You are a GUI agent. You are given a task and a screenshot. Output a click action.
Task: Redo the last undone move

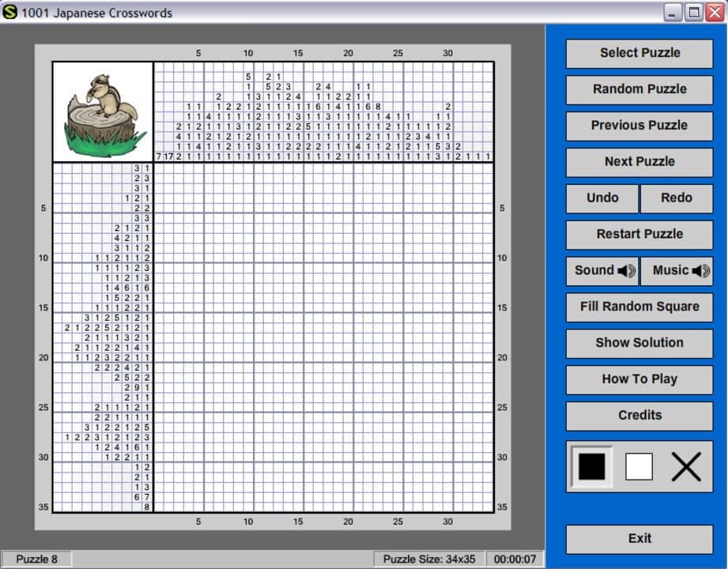677,198
